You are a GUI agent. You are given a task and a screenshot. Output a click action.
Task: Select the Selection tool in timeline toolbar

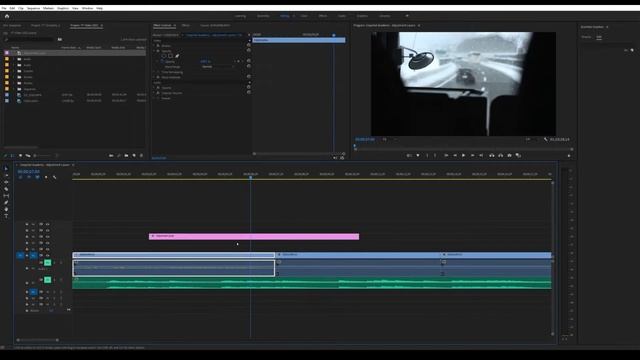coord(6,169)
